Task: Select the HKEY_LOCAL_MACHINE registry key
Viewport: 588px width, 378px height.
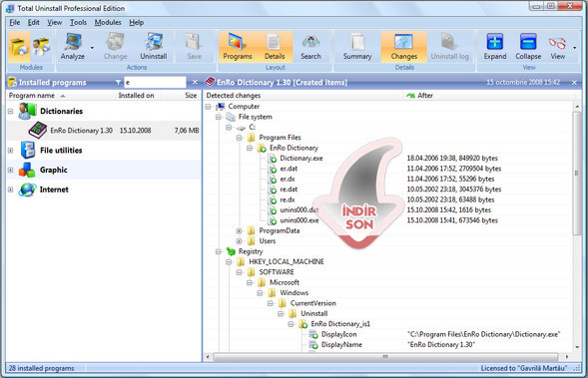Action: pos(287,261)
